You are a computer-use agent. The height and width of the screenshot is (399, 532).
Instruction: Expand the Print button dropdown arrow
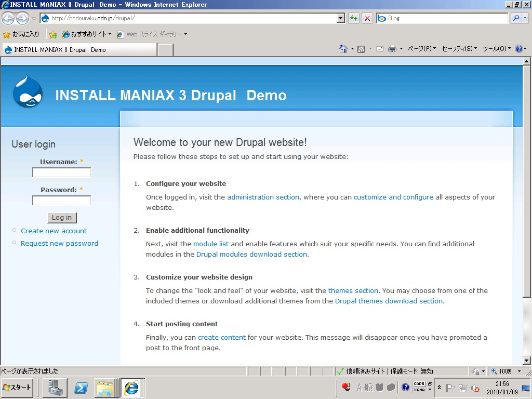click(401, 48)
